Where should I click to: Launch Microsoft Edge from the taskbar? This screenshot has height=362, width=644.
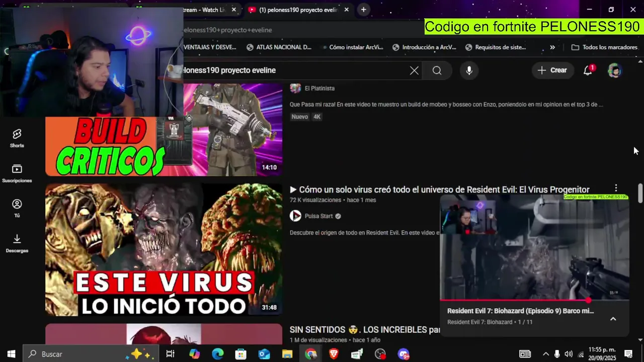(217, 354)
